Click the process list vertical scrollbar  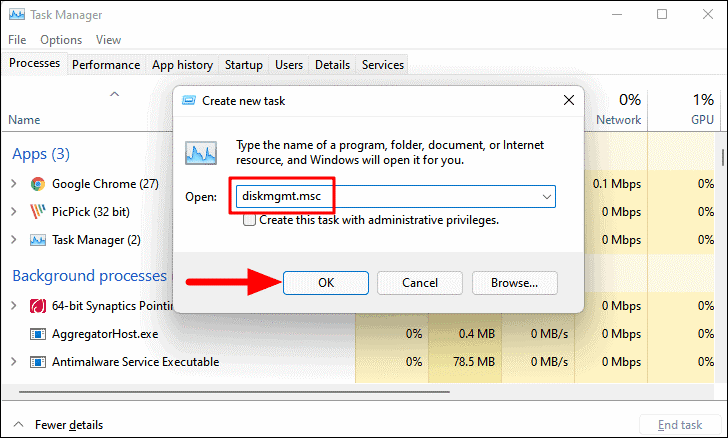pyautogui.click(x=722, y=160)
